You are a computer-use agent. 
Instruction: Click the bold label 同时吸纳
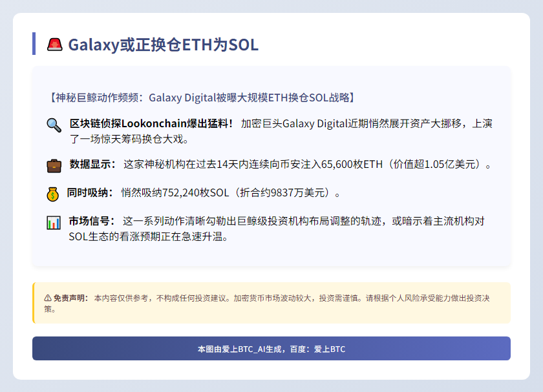[90, 192]
